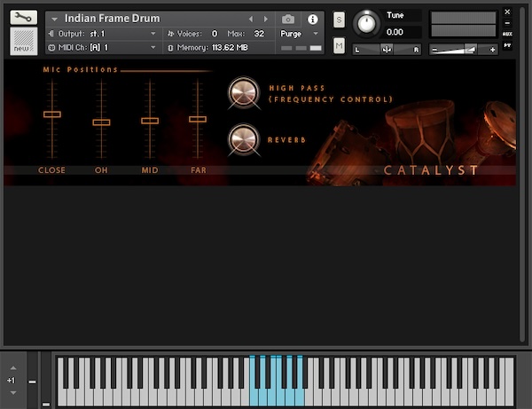
Task: Go to previous instrument using left arrow
Action: pos(250,19)
